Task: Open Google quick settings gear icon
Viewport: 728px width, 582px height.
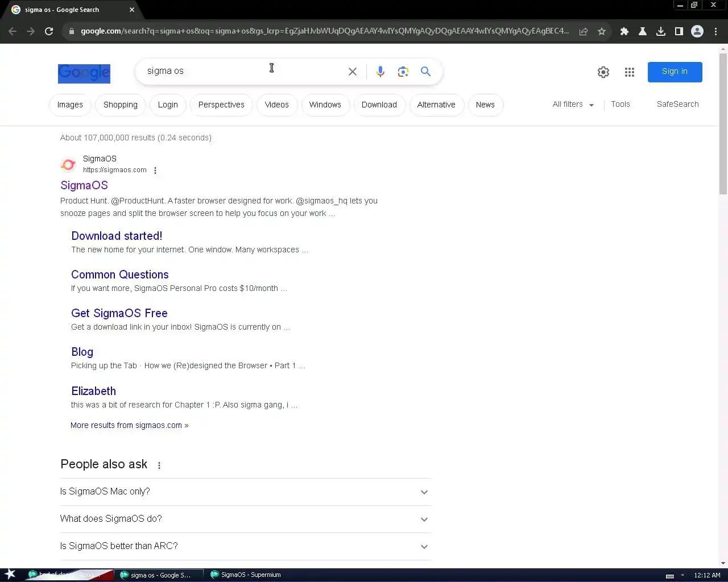Action: click(603, 72)
